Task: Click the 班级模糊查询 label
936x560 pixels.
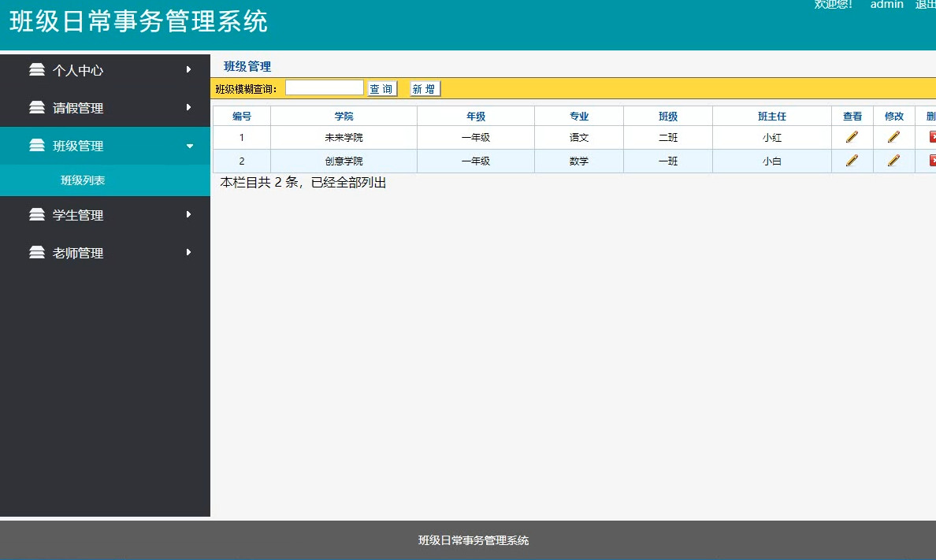Action: click(246, 89)
